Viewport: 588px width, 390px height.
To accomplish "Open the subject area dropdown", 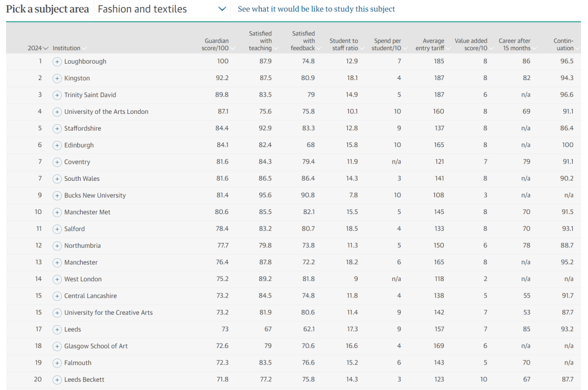I will tap(162, 9).
